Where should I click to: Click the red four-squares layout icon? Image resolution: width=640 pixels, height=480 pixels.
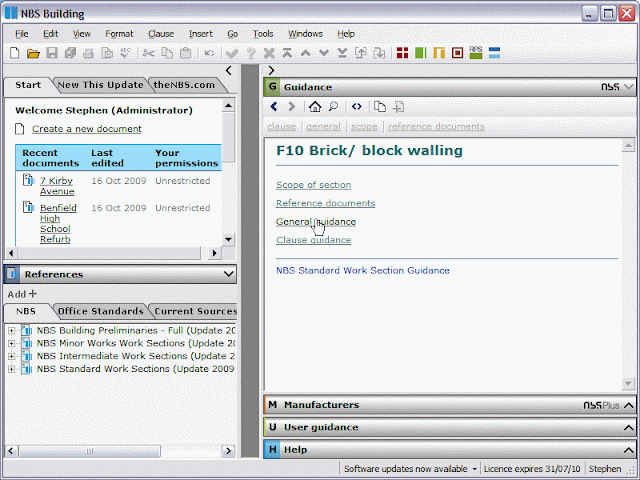coord(402,53)
